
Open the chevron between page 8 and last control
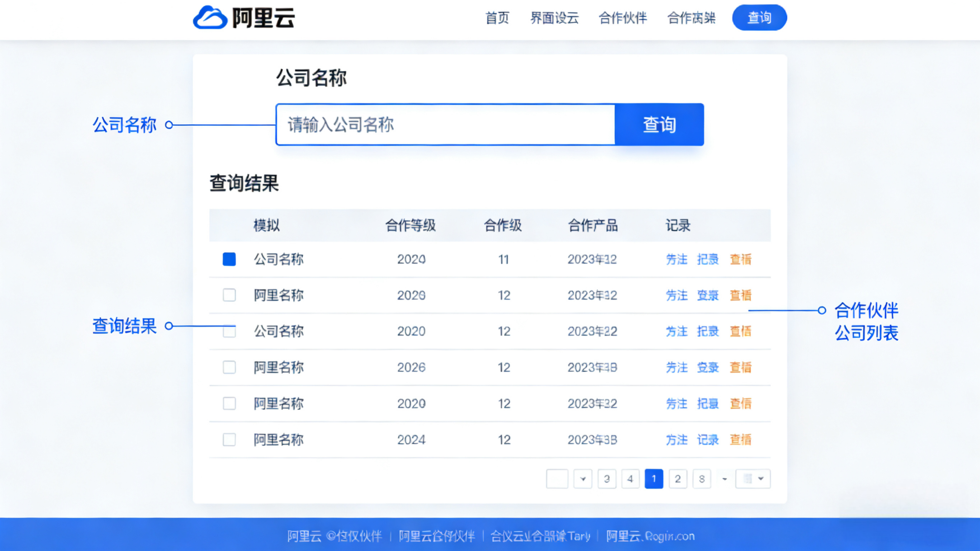click(724, 479)
